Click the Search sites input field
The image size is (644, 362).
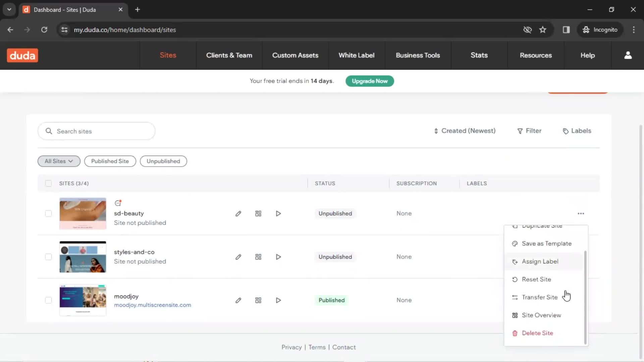(x=97, y=131)
